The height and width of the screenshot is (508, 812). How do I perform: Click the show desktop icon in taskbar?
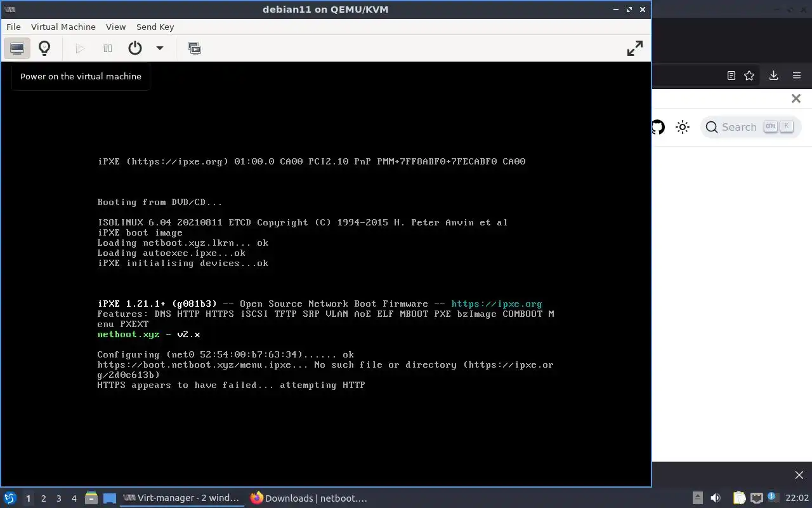pyautogui.click(x=110, y=498)
